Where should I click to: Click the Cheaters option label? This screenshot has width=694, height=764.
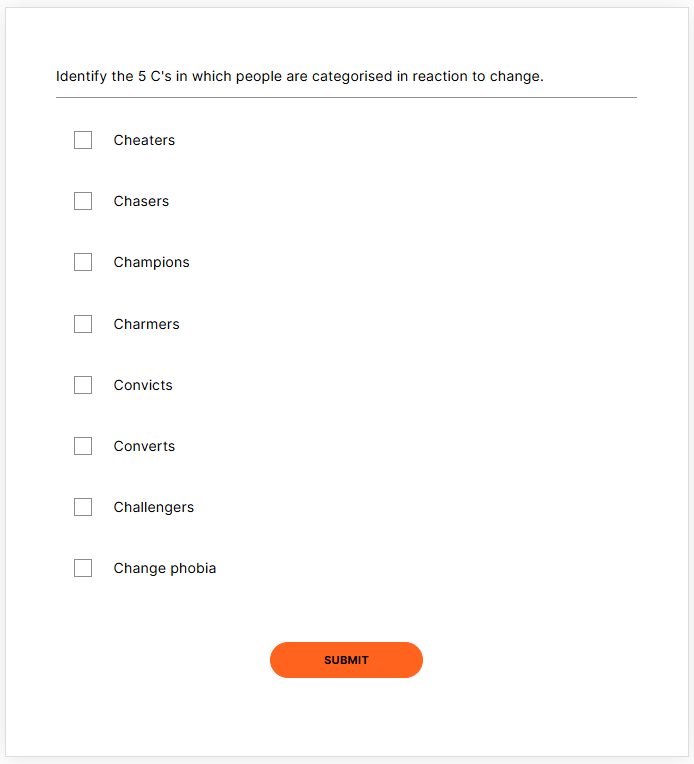144,140
